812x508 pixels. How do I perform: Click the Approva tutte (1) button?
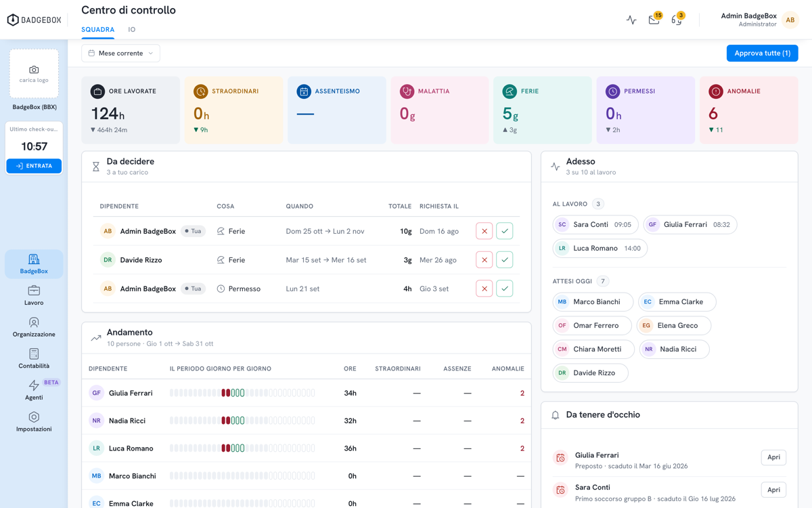(762, 53)
